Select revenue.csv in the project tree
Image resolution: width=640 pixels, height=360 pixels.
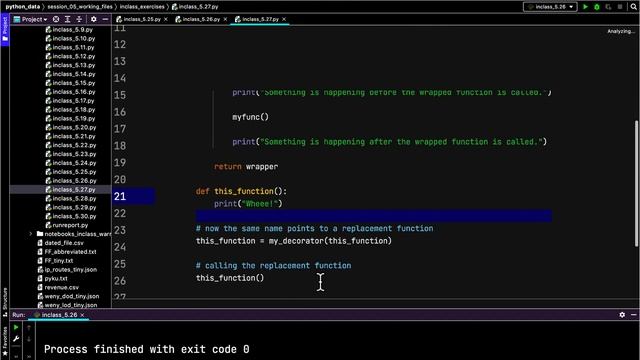coord(58,287)
